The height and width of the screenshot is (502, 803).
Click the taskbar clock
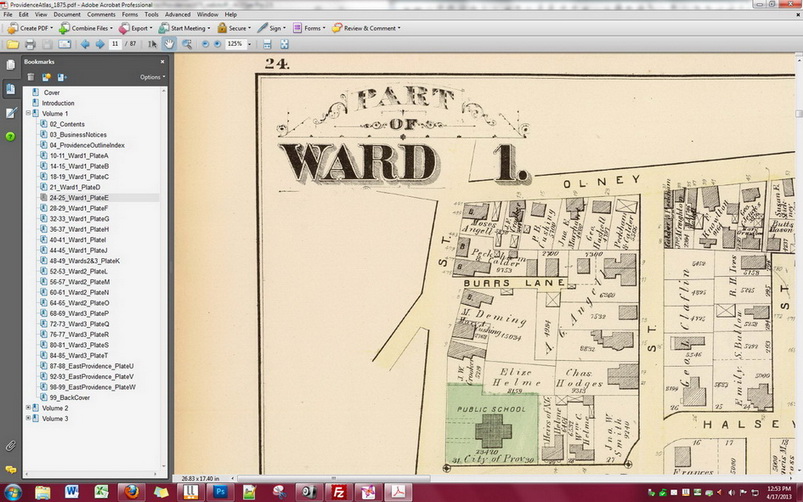tap(778, 492)
